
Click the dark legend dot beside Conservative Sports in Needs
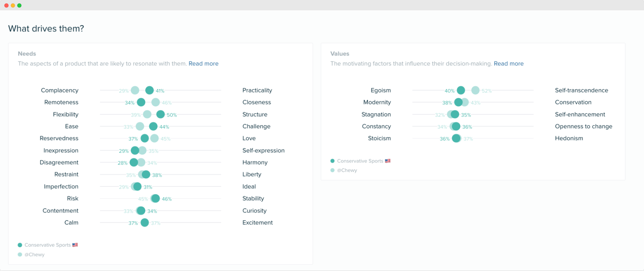tap(20, 245)
